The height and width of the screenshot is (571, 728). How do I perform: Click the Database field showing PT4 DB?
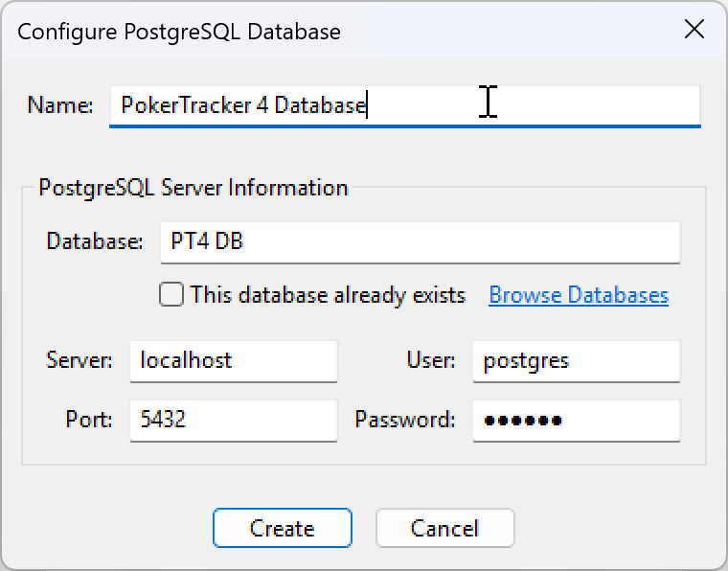[x=421, y=242]
